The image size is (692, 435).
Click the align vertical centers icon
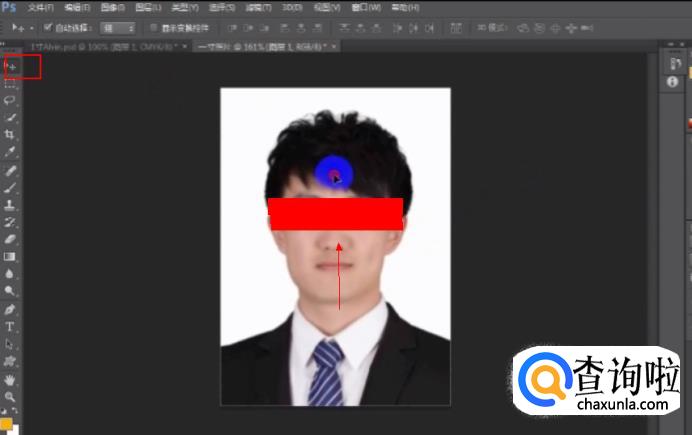248,28
